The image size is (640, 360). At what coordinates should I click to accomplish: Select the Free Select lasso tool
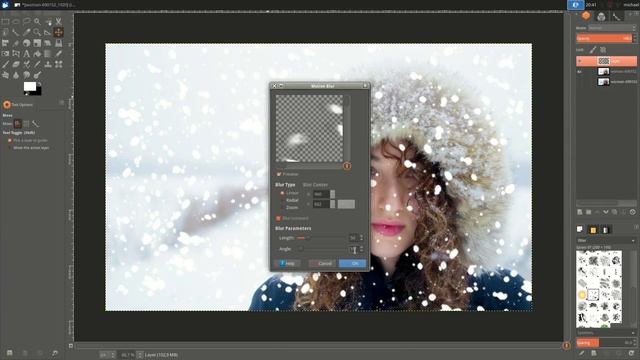(x=27, y=21)
